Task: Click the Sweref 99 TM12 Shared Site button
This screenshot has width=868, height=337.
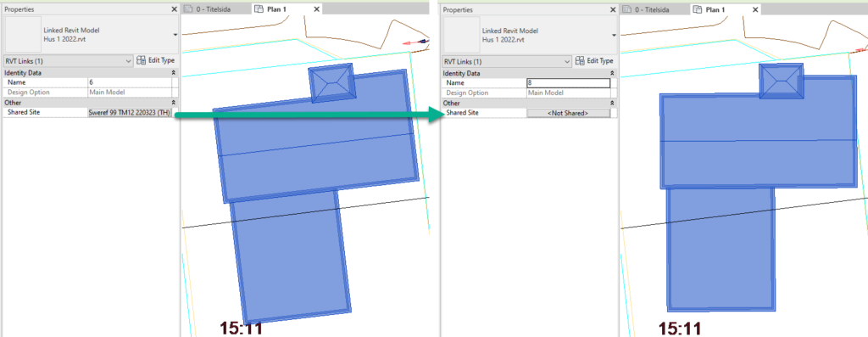Action: 130,113
